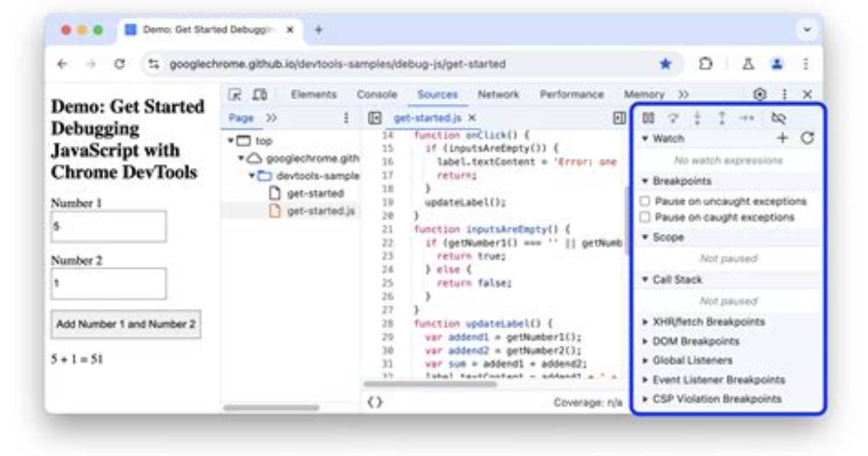Screen dimensions: 868x456
Task: Show more DevTools tabs chevron
Action: [x=684, y=94]
